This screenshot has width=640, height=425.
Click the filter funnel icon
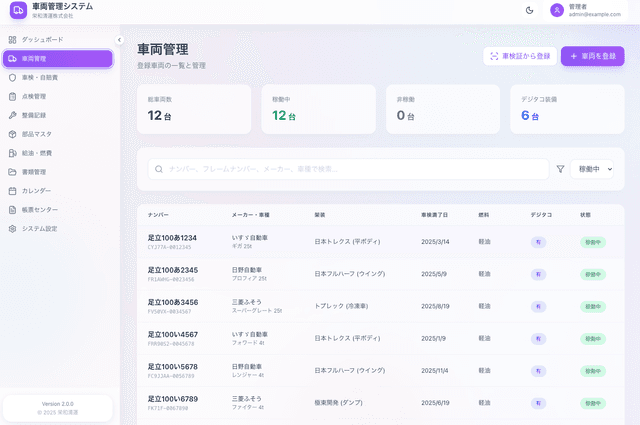pos(560,170)
